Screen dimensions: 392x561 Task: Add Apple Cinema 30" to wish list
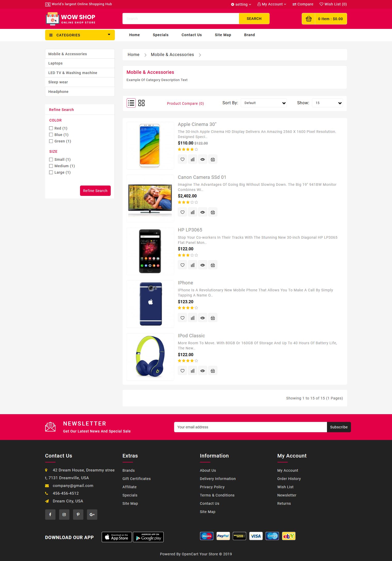click(x=182, y=159)
